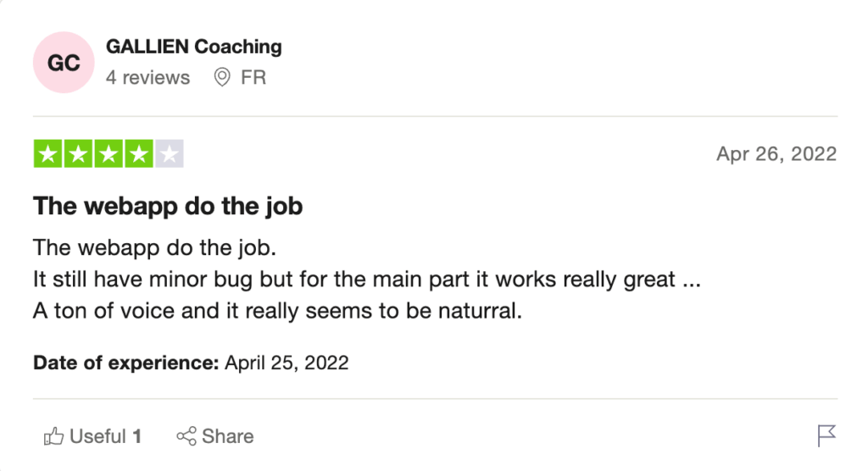The image size is (868, 471).
Task: Click the 'Date of experience' line
Action: (x=191, y=363)
